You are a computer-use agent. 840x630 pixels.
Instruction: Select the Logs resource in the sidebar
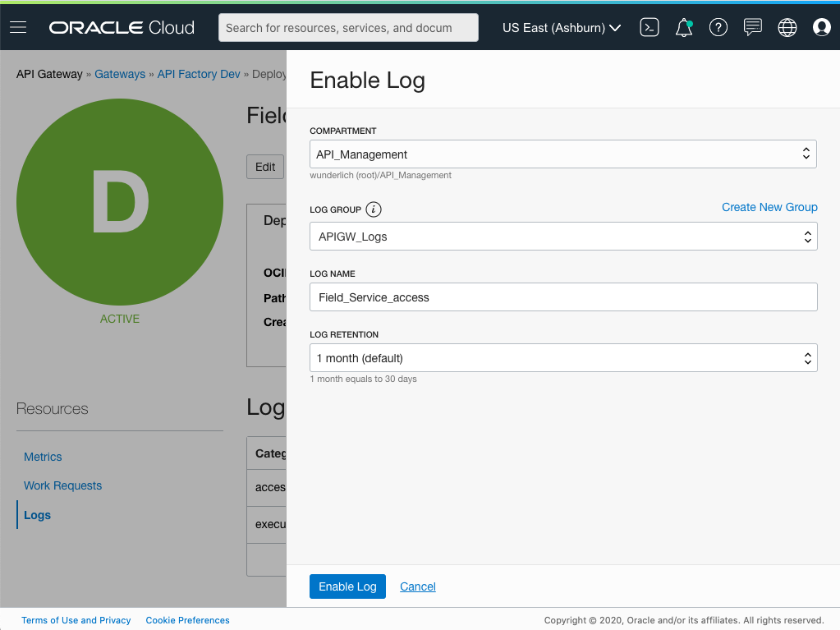[x=37, y=514]
